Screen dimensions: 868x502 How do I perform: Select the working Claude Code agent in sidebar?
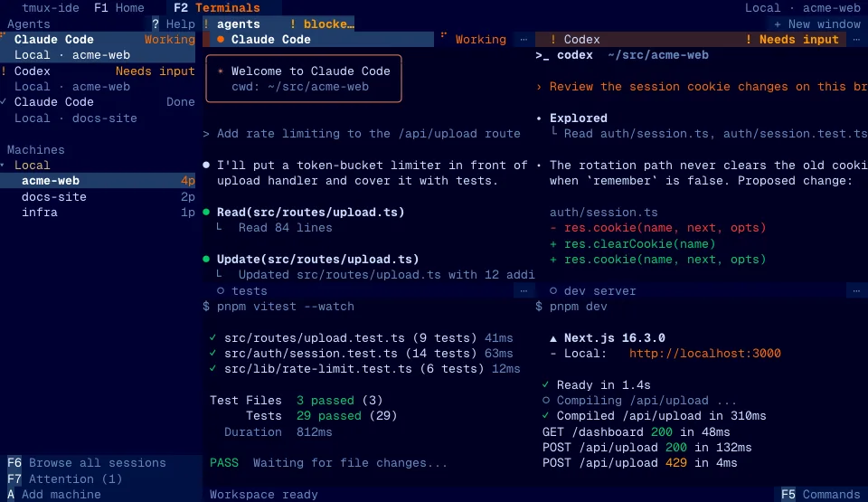pyautogui.click(x=98, y=47)
